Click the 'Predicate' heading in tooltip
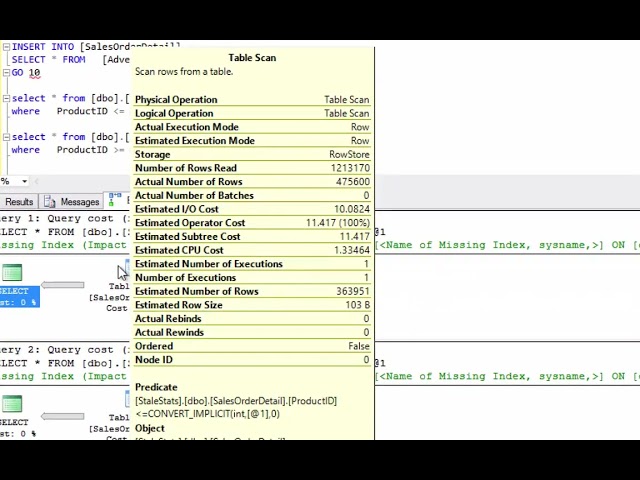 click(x=156, y=387)
